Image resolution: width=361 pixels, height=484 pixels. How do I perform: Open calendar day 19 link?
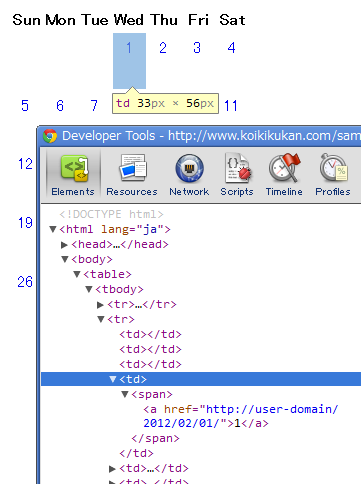tap(25, 223)
